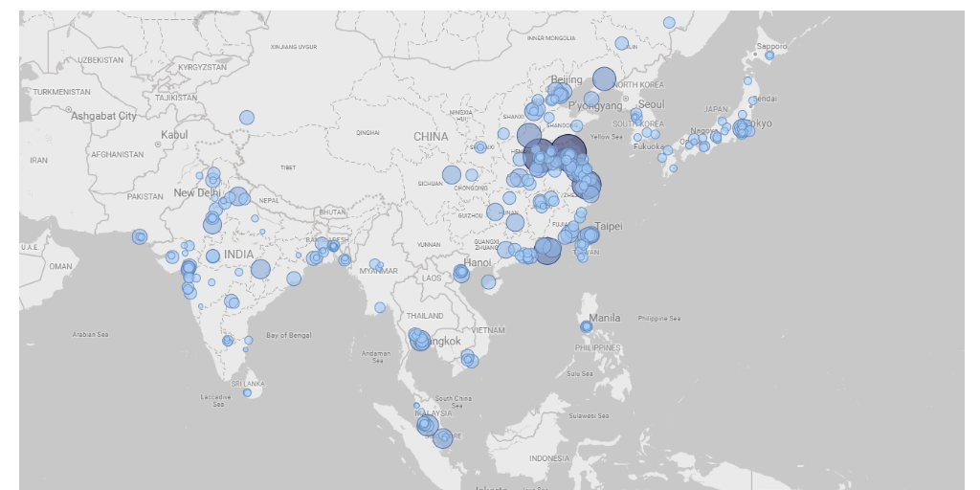This screenshot has width=980, height=490.
Task: Click the Sulu Sea label
Action: point(580,374)
